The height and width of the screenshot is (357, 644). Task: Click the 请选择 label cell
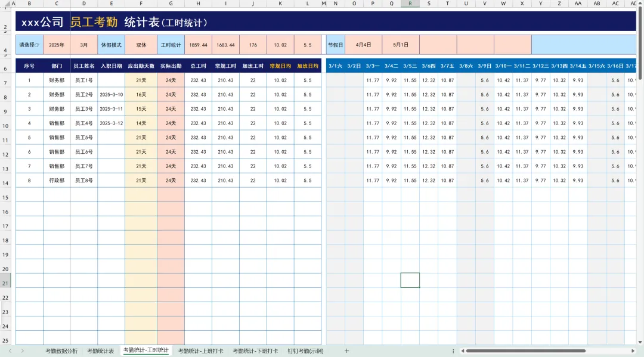pyautogui.click(x=29, y=45)
